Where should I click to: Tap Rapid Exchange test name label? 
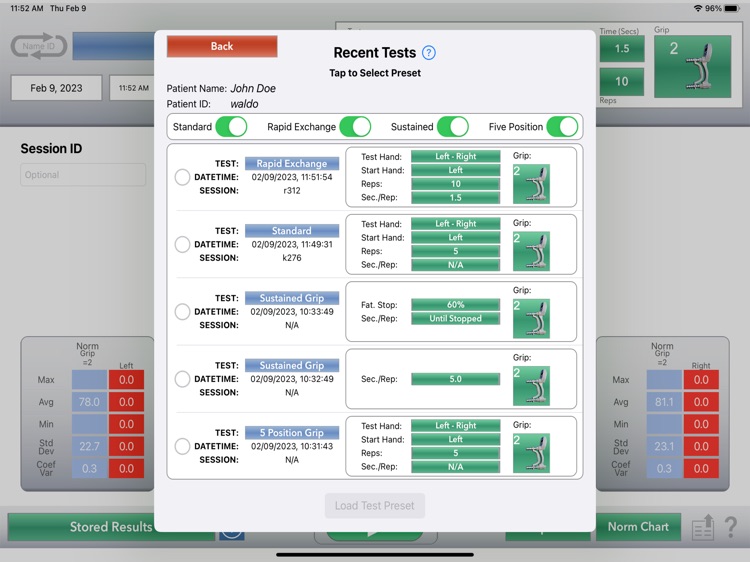(x=292, y=164)
